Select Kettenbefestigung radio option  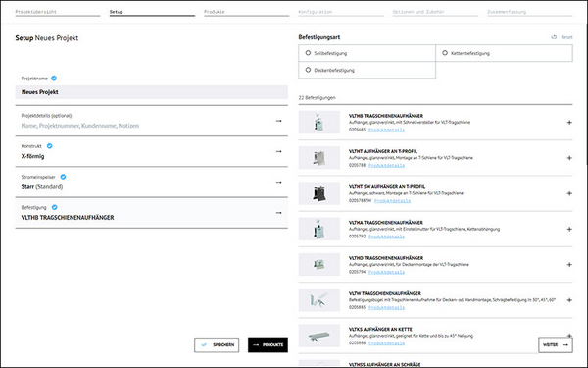(445, 53)
